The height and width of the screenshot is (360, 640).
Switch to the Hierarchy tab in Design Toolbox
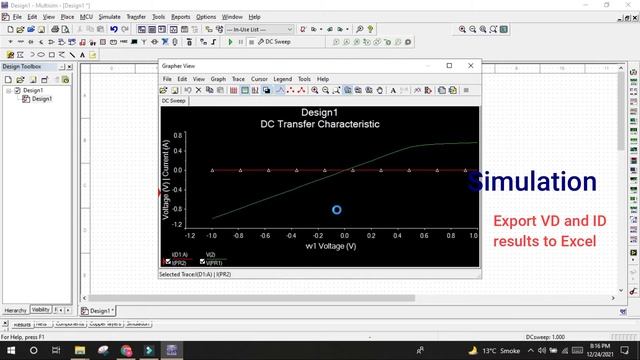16,311
